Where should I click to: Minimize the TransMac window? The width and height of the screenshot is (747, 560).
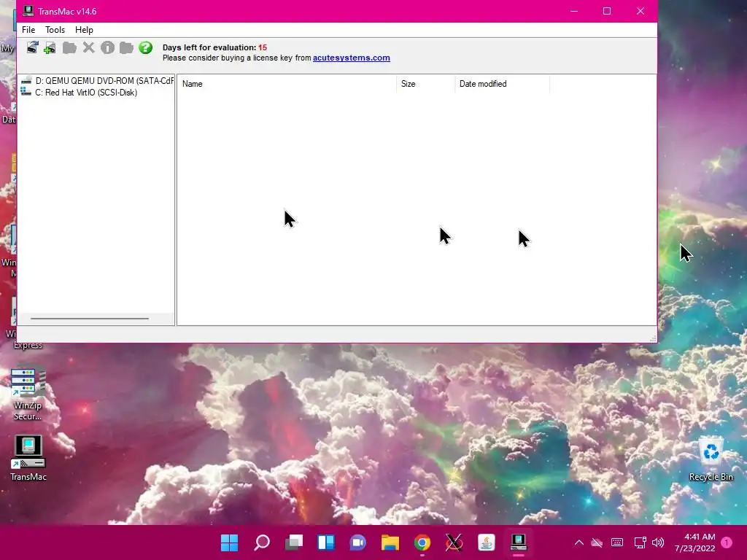pos(574,11)
